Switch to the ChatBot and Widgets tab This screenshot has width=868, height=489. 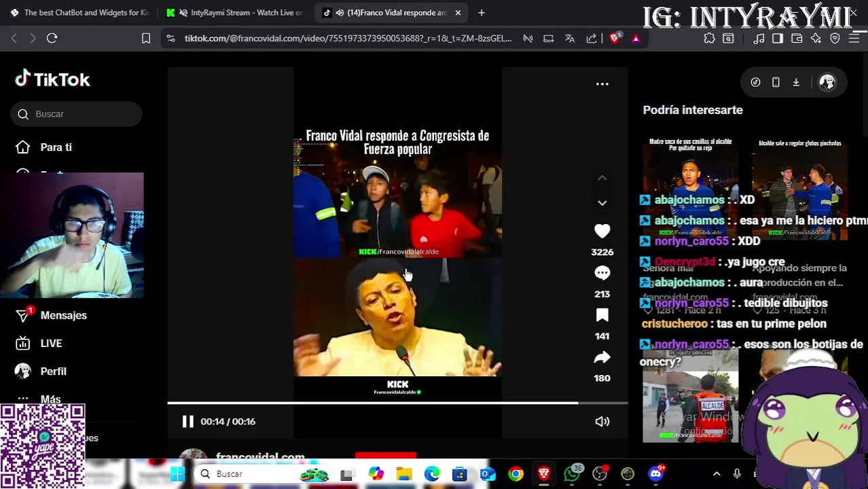tap(80, 12)
